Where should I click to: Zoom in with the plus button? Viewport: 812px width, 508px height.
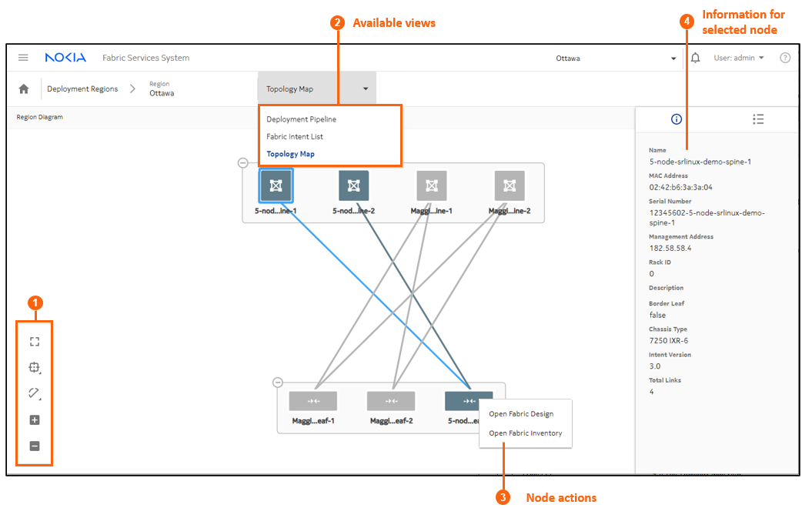(35, 420)
